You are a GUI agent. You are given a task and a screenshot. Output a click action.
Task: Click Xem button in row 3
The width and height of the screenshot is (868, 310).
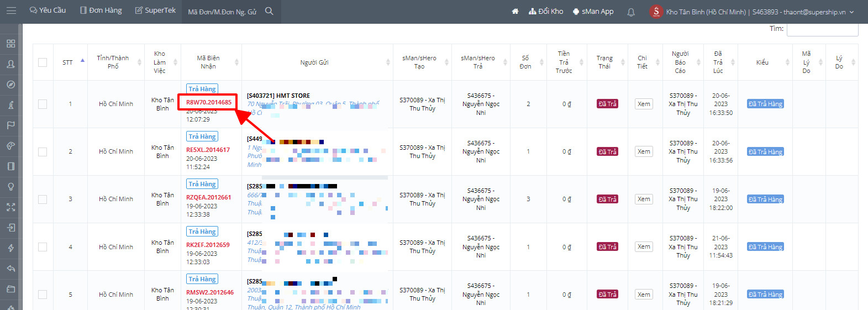click(x=644, y=199)
